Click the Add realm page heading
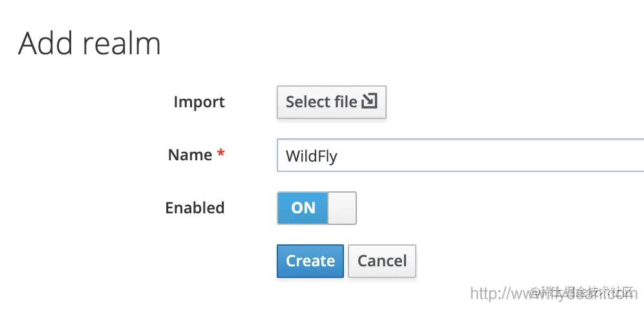 pos(89,44)
